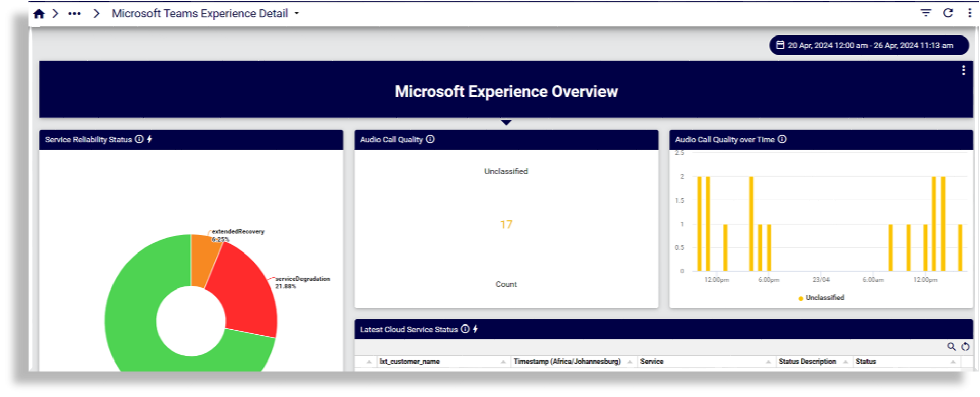Click the lightning icon beside Service Reliability Status
This screenshot has width=980, height=397.
(149, 139)
